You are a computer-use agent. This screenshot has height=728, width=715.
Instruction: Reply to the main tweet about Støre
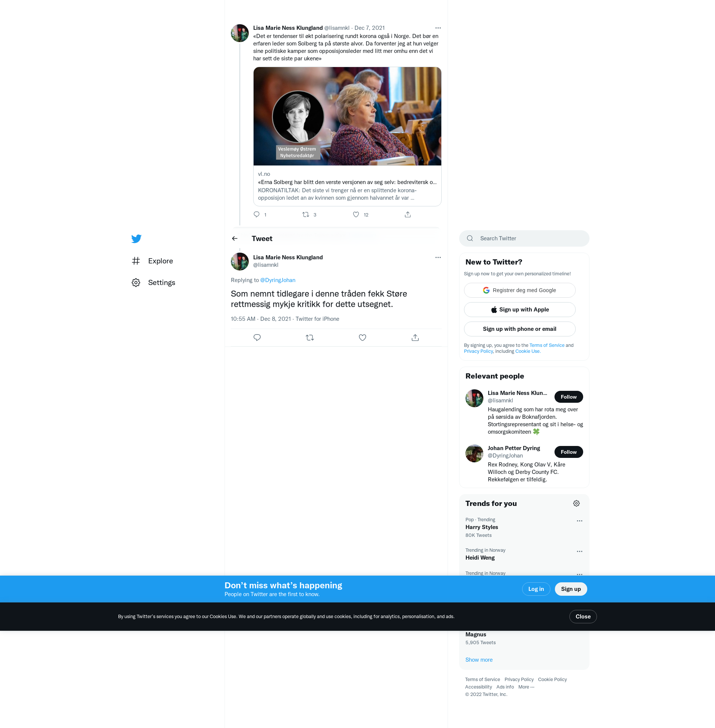click(x=257, y=337)
